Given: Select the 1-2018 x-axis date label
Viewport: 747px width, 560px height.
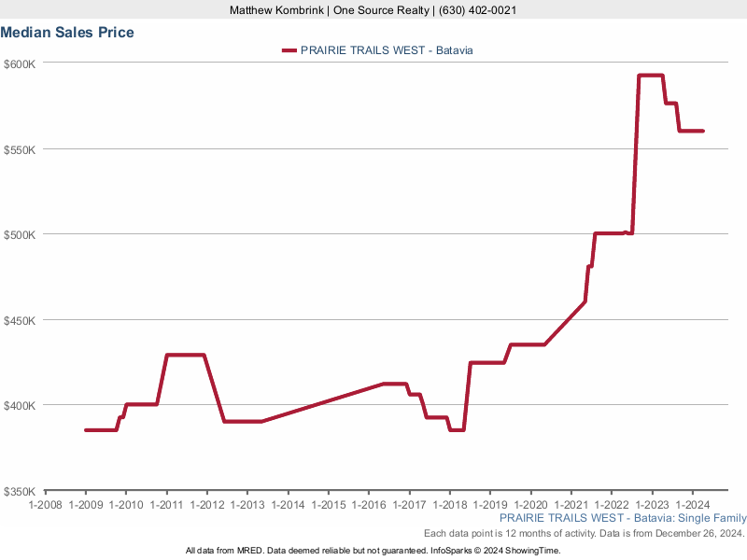Looking at the screenshot, I should (449, 505).
